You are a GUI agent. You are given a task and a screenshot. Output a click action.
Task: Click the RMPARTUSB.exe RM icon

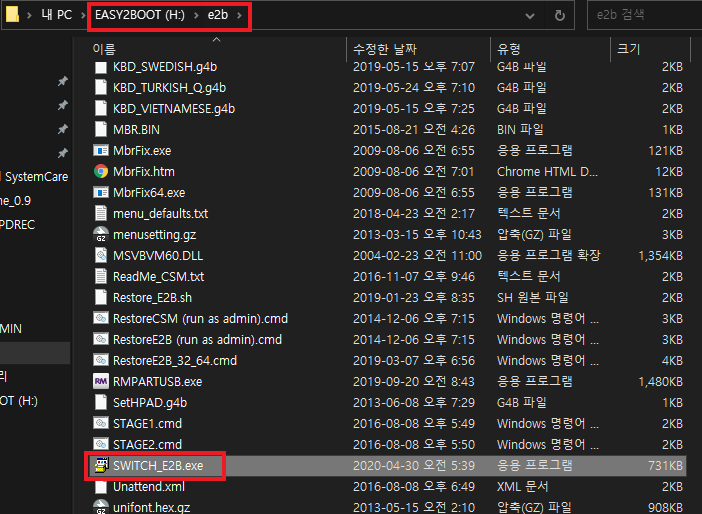tap(101, 381)
